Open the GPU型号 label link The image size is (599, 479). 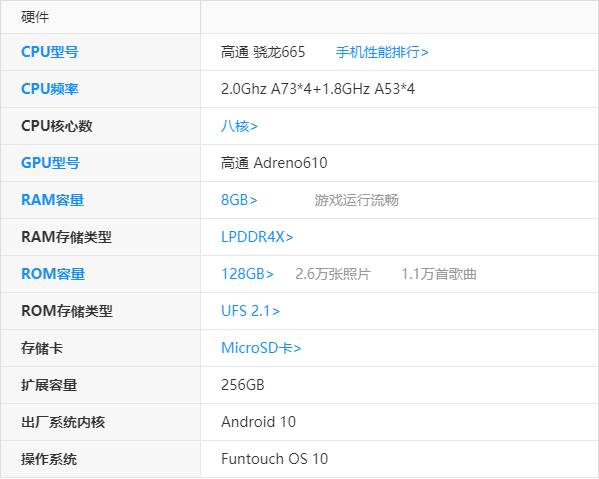pyautogui.click(x=50, y=163)
